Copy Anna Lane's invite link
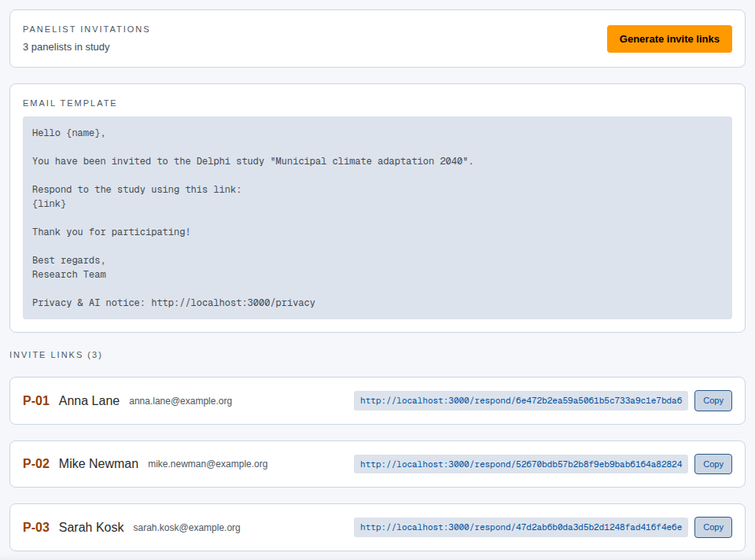This screenshot has width=755, height=560. pyautogui.click(x=713, y=400)
